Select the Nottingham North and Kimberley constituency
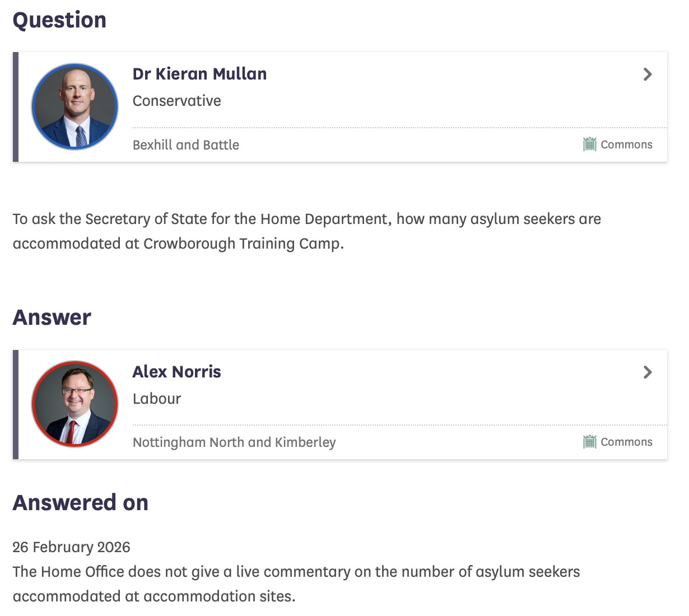The width and height of the screenshot is (689, 616). [234, 442]
